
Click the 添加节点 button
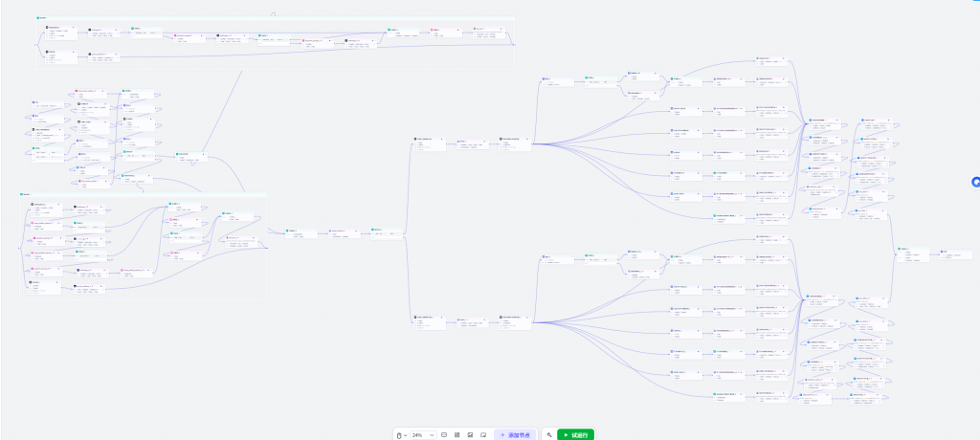click(x=516, y=435)
